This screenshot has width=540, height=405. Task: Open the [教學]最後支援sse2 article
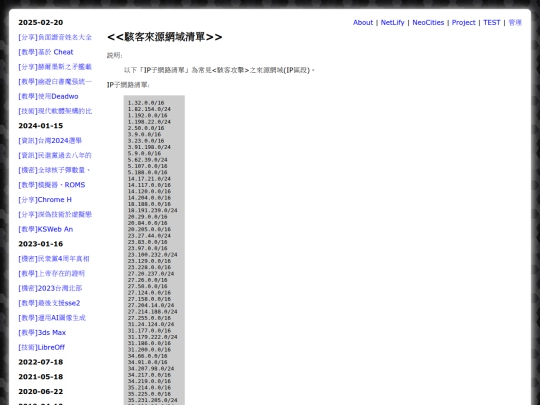[49, 303]
